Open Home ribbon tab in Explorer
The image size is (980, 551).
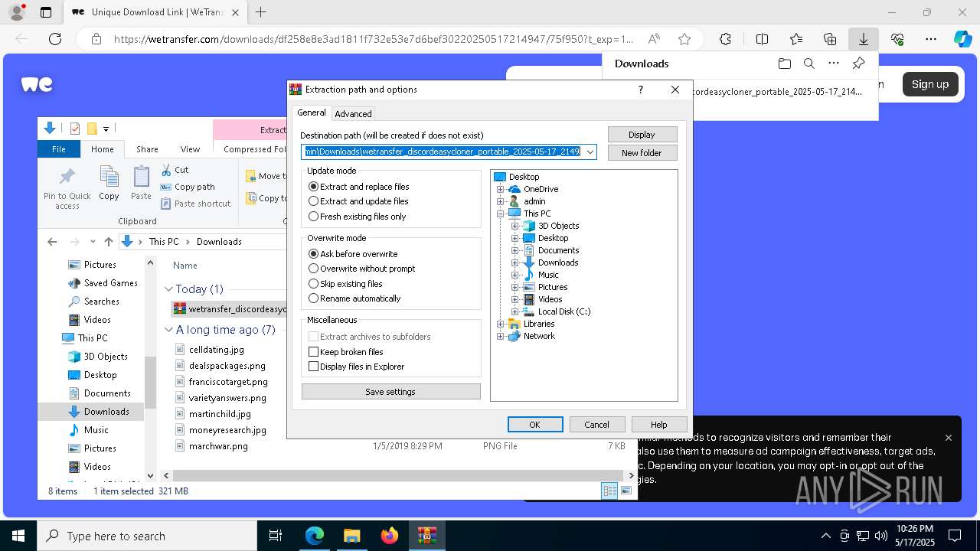[x=103, y=149]
